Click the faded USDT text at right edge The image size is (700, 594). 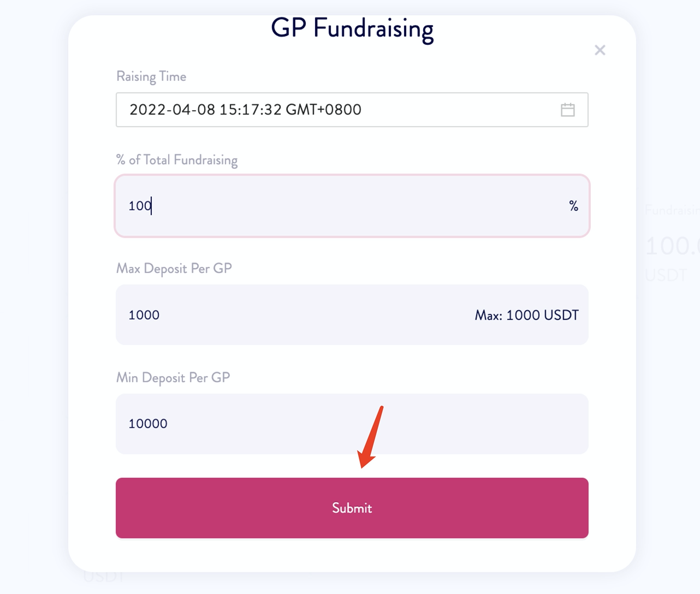point(666,275)
